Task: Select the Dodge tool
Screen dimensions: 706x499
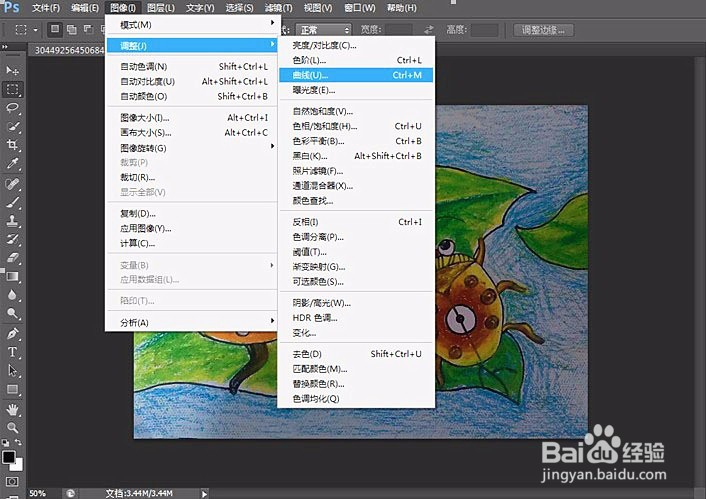Action: click(12, 313)
